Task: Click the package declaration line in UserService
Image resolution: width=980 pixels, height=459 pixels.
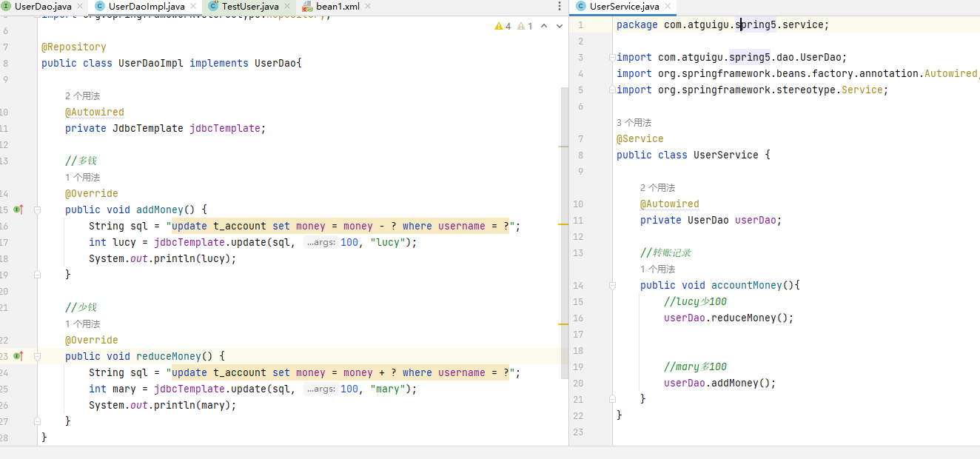Action: [723, 24]
